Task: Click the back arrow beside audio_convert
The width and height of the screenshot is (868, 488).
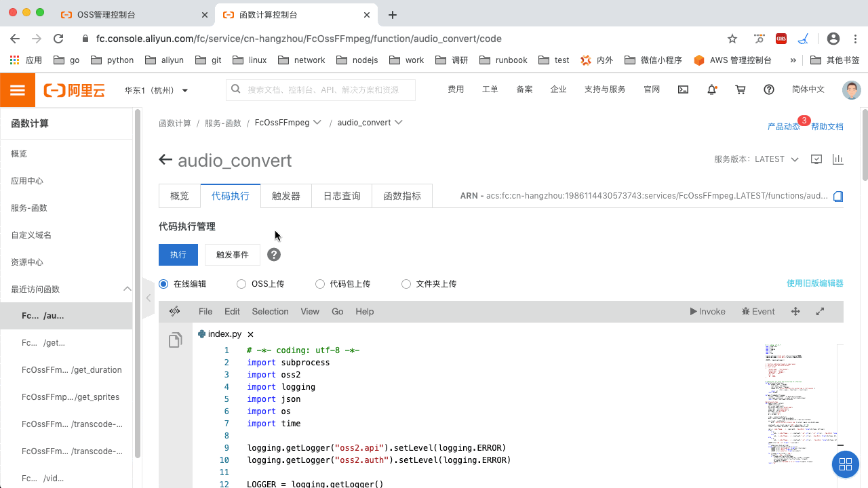Action: [x=165, y=160]
